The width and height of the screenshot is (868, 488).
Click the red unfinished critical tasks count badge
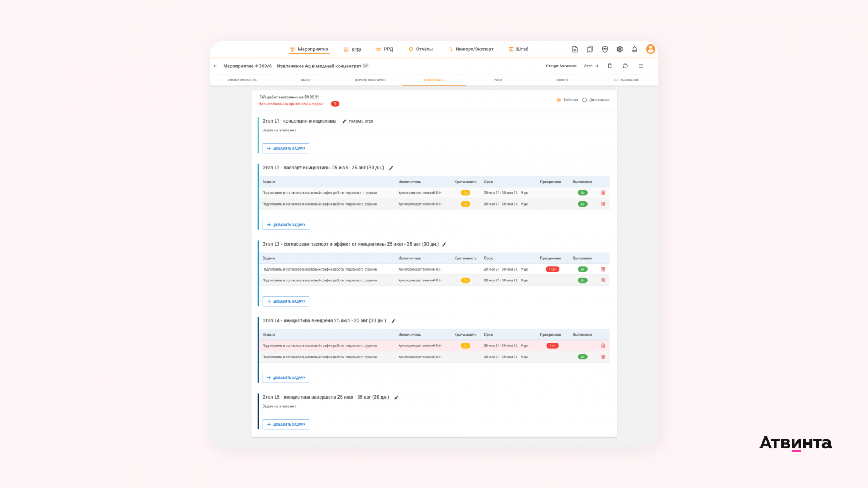coord(335,104)
